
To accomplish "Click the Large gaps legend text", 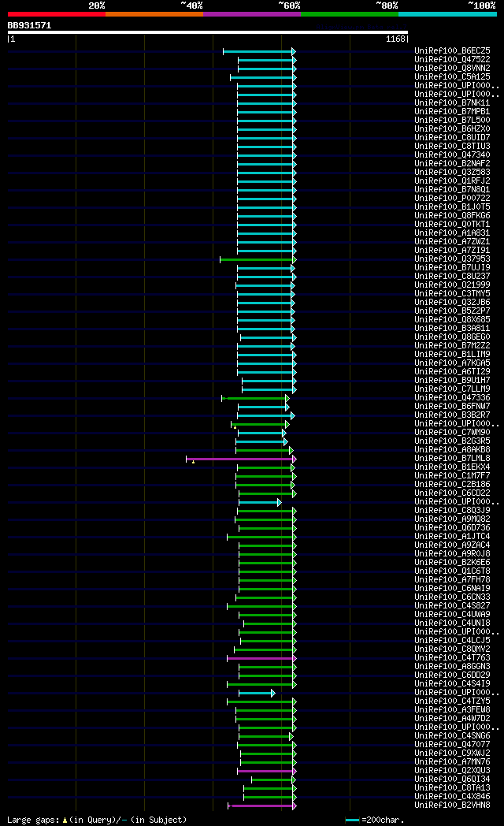I will tap(97, 820).
